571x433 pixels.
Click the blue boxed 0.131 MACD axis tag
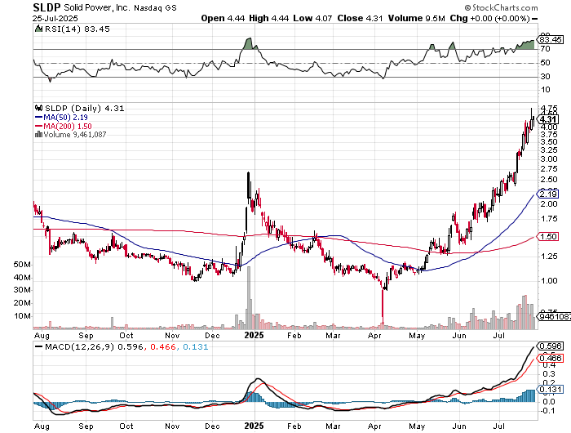point(551,389)
